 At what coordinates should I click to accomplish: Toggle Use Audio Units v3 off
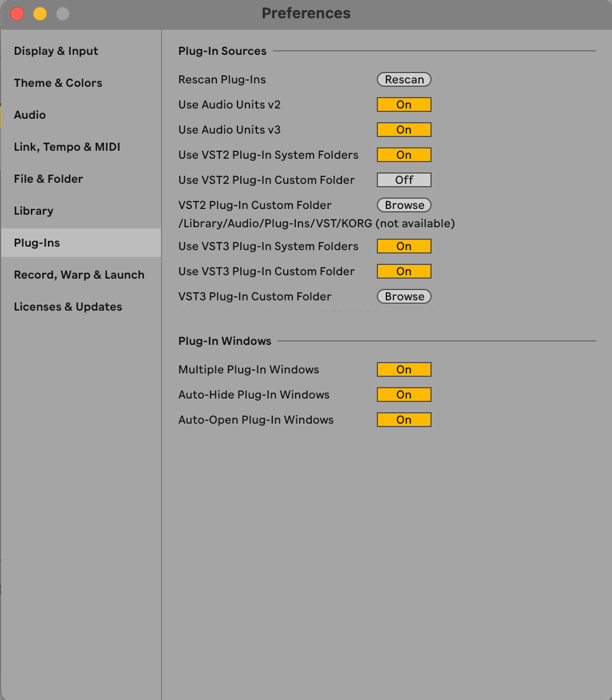point(404,130)
